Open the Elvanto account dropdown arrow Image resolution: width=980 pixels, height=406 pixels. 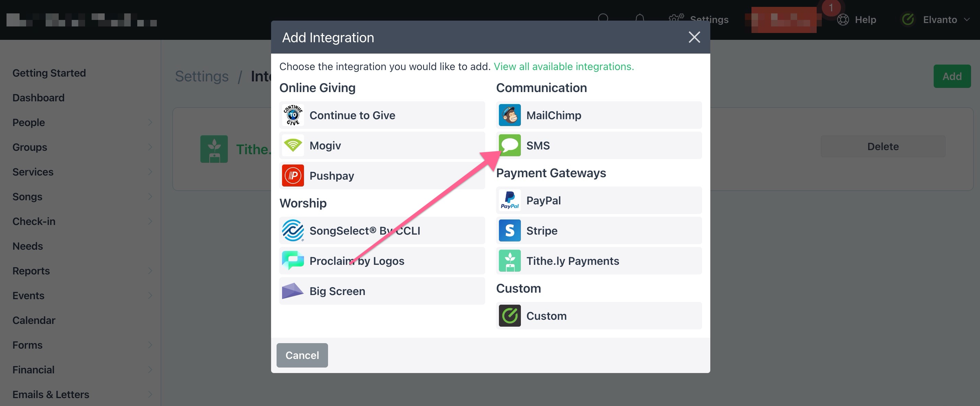pyautogui.click(x=967, y=20)
